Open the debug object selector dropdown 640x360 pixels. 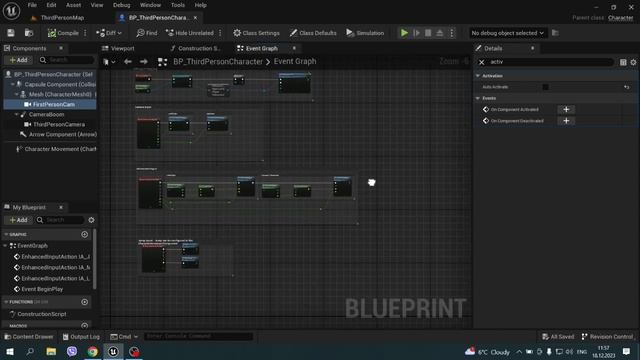tap(507, 33)
